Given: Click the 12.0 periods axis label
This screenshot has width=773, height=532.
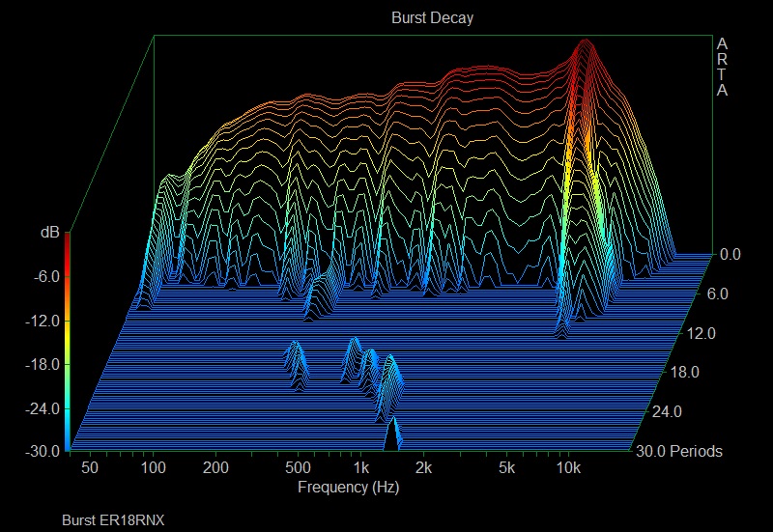Looking at the screenshot, I should click(x=702, y=333).
